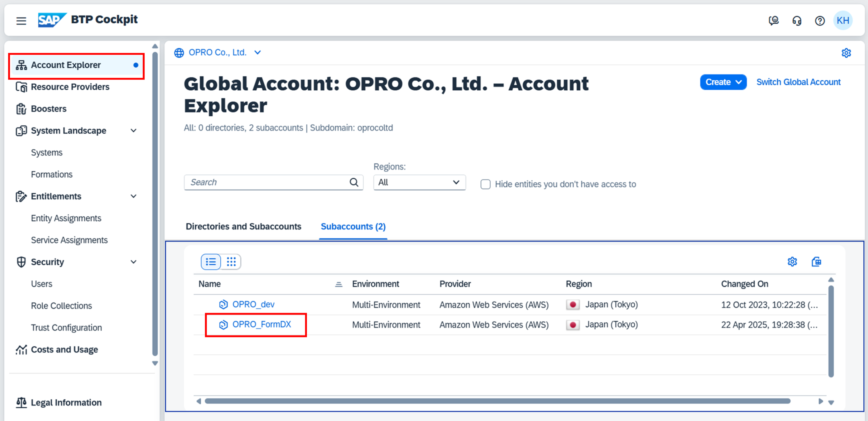The width and height of the screenshot is (868, 421).
Task: Expand the OPRO Co., Ltd. breadcrumb dropdown
Action: pos(257,52)
